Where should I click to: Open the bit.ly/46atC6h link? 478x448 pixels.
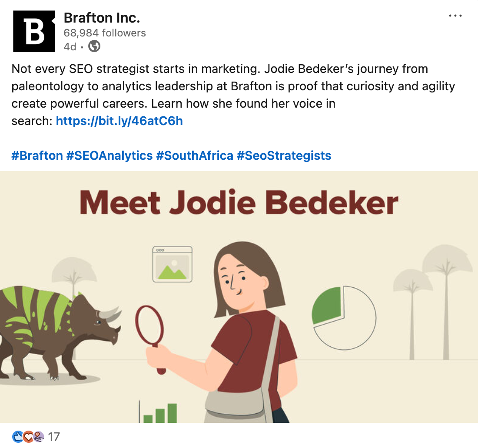coord(119,121)
